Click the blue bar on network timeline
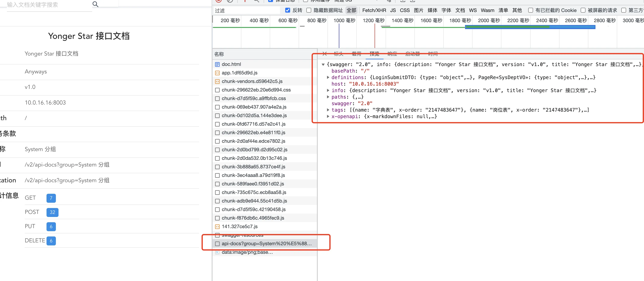Screen dimensions: 644x281 coord(530,27)
